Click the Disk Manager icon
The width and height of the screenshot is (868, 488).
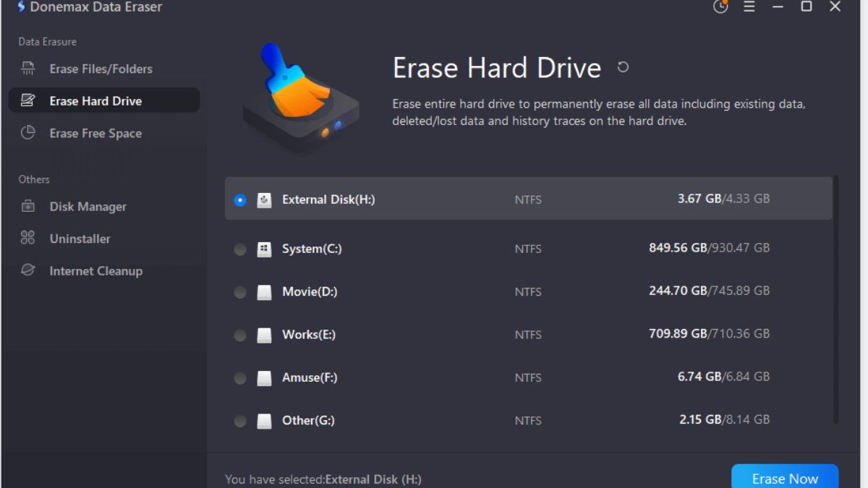point(27,206)
